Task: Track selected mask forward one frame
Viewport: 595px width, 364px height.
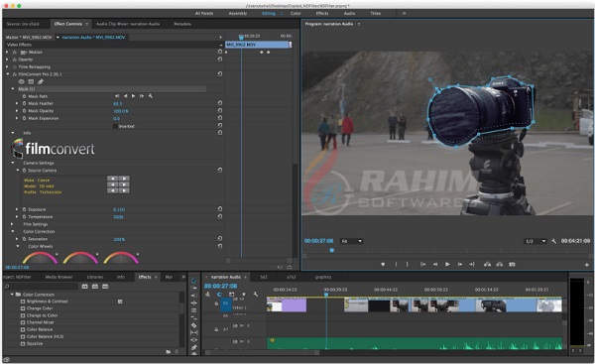Action: [142, 96]
